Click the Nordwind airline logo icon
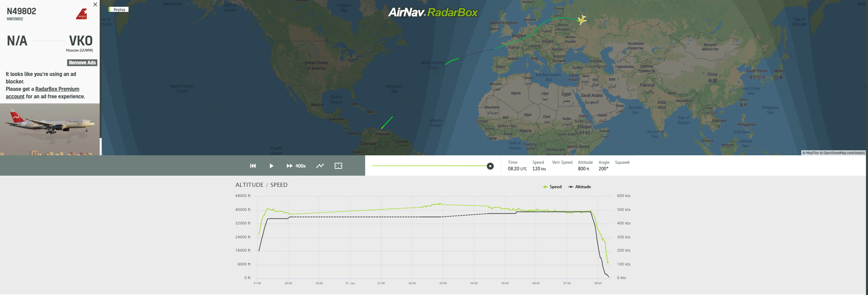Viewport: 868px width, 295px height. [82, 14]
